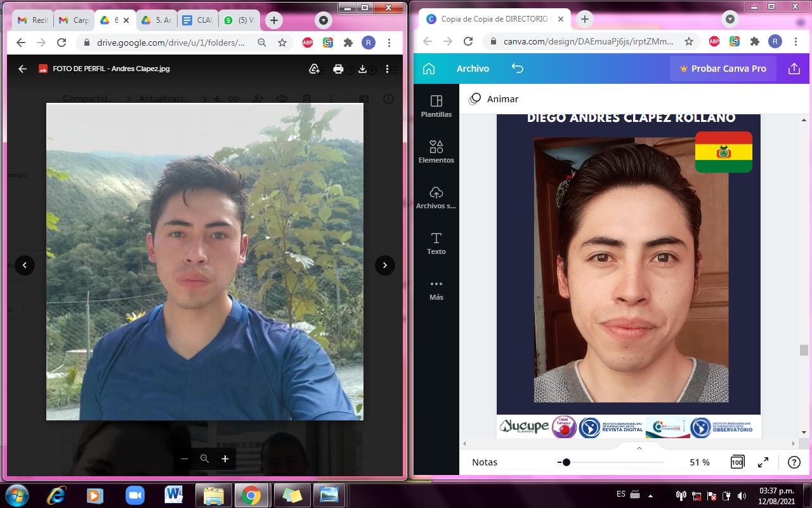Open a new tab in Drive window
Viewport: 812px width, 508px height.
click(x=274, y=20)
